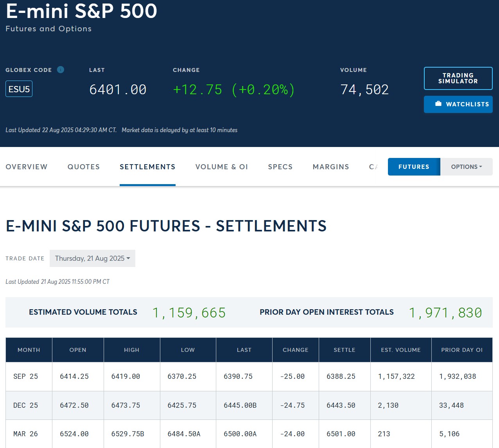Click MAR 26 settle price 6501.00
This screenshot has height=448, width=499.
tap(341, 434)
